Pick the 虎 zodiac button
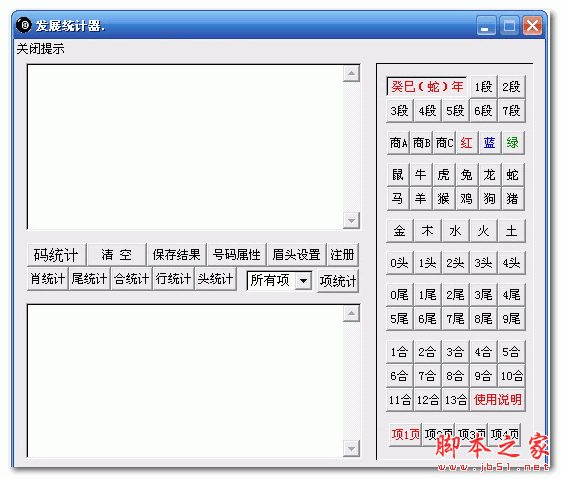 tap(444, 175)
